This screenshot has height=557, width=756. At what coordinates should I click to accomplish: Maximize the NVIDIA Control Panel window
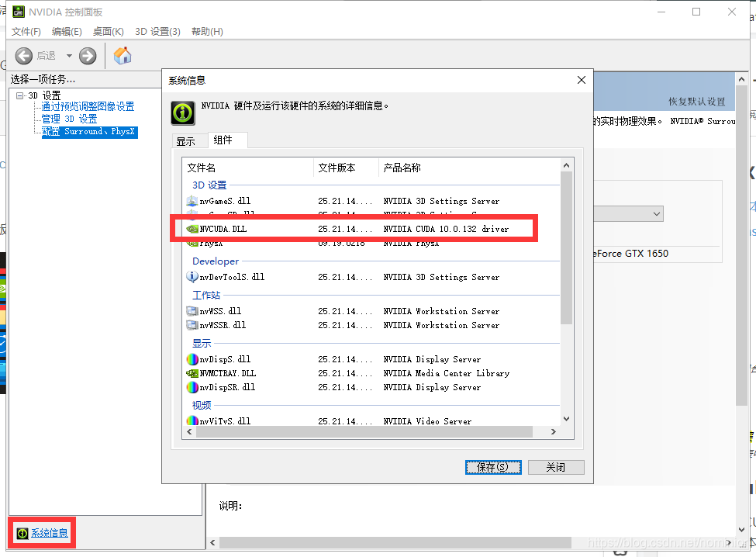point(696,12)
